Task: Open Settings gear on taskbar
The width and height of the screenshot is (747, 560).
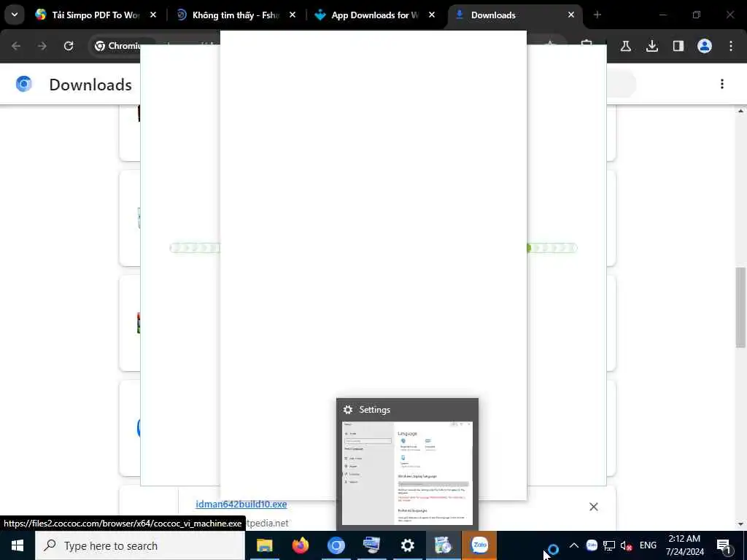Action: coord(407,545)
